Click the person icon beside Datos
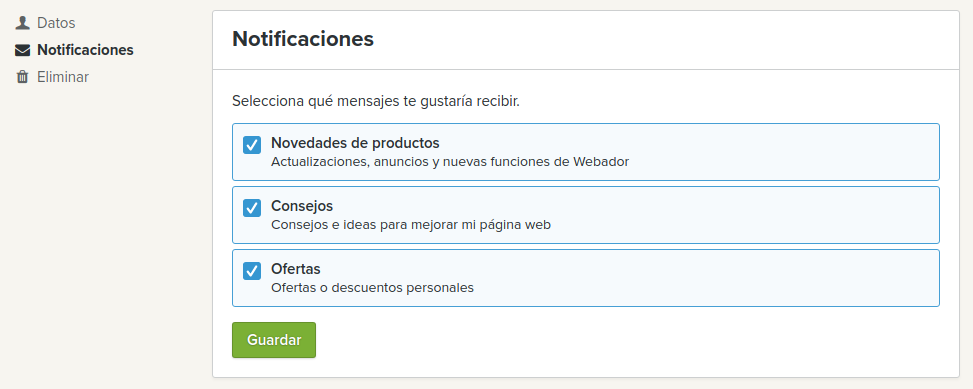This screenshot has height=389, width=973. point(22,23)
